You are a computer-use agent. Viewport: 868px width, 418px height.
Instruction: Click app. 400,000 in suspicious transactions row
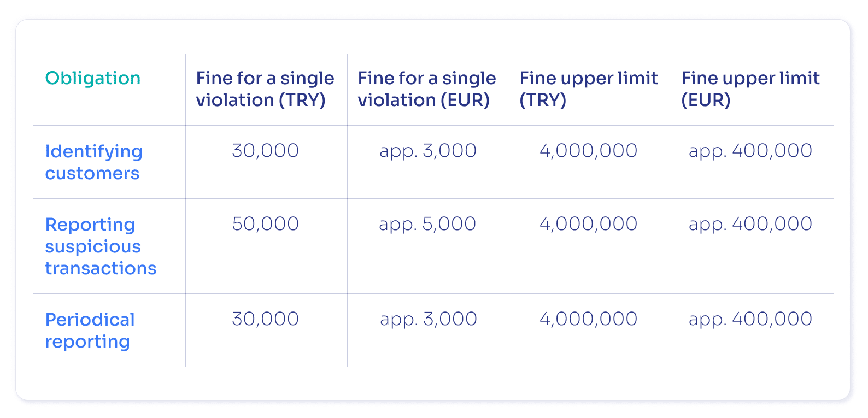tap(750, 224)
